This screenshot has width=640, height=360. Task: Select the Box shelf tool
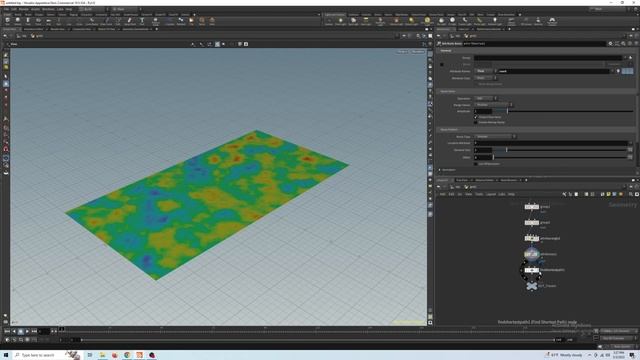(7, 21)
